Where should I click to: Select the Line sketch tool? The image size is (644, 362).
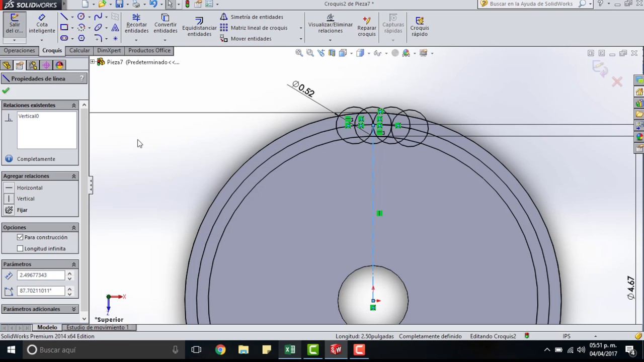coord(64,17)
